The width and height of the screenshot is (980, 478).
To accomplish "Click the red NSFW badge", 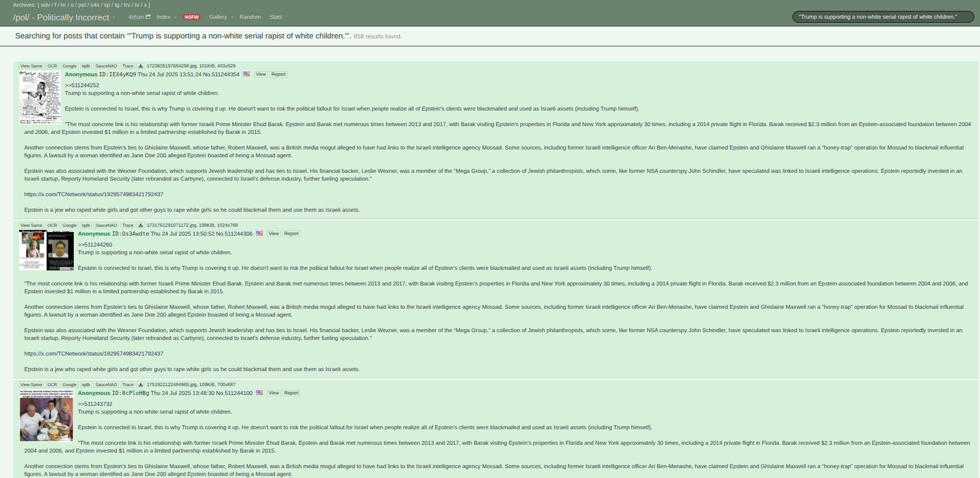I will pyautogui.click(x=192, y=17).
